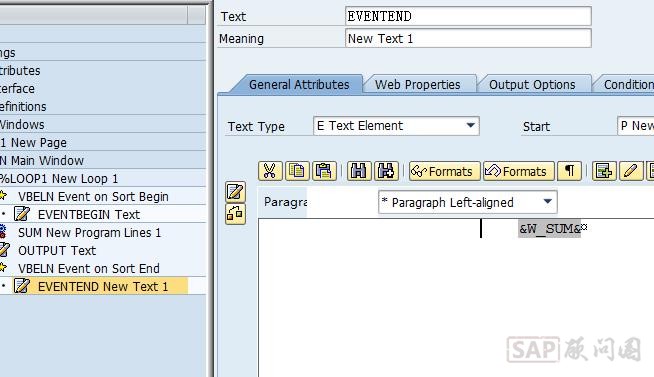Click the Formats button with glasses icon
This screenshot has height=377, width=654.
tap(445, 171)
